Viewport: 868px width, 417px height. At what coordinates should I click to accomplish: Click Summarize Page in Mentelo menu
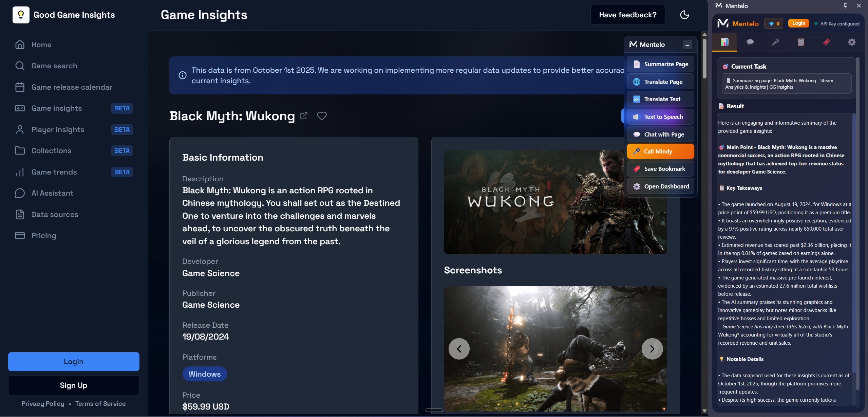point(660,64)
